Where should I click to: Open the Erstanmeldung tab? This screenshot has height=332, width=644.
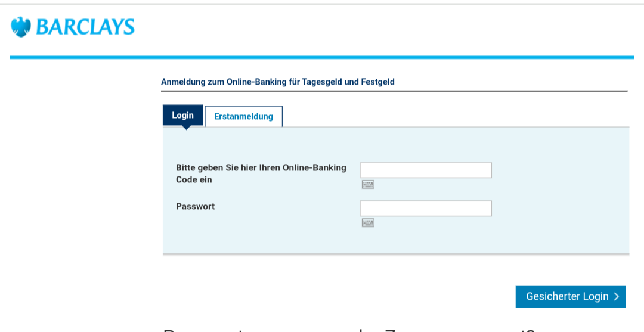(x=243, y=116)
